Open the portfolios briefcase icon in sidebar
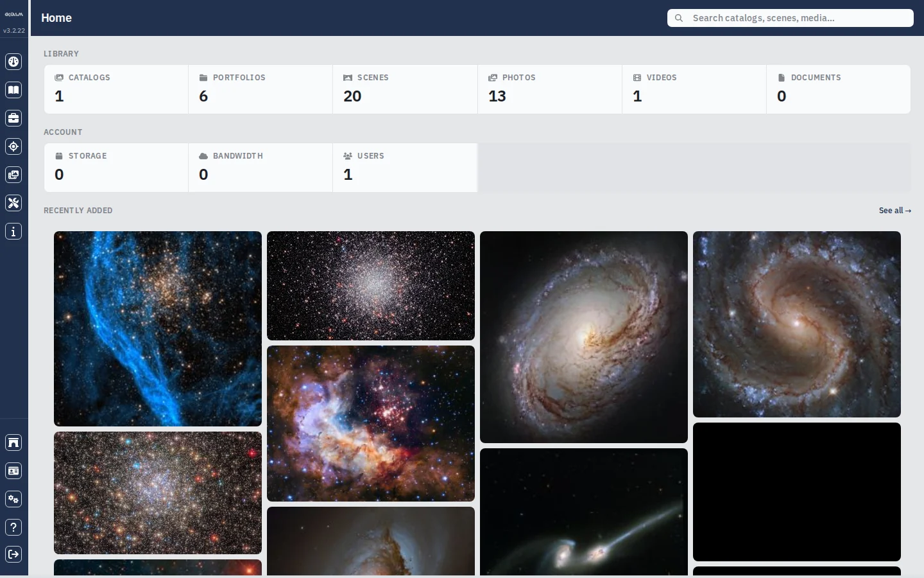The width and height of the screenshot is (924, 578). pyautogui.click(x=13, y=118)
